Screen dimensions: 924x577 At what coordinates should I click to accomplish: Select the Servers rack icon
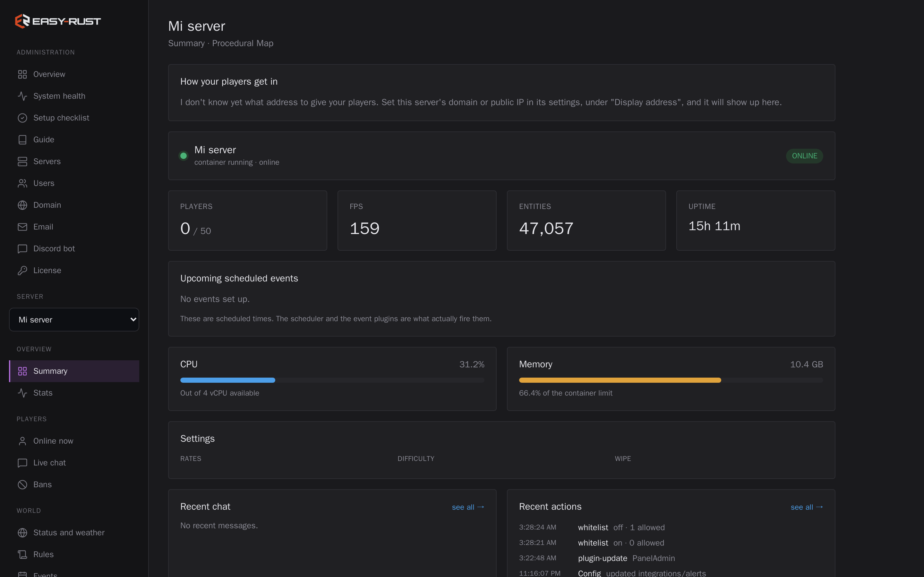coord(22,162)
